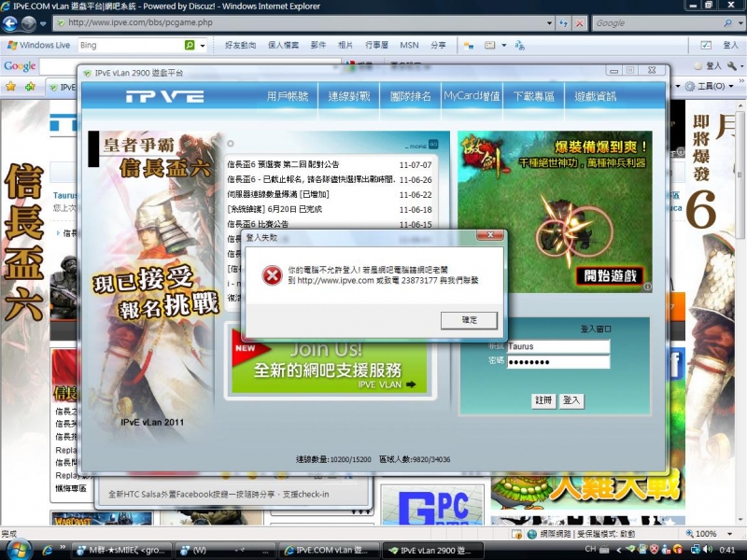This screenshot has height=560, width=747.
Task: Open the 遊戲資訊 menu item
Action: [x=595, y=96]
